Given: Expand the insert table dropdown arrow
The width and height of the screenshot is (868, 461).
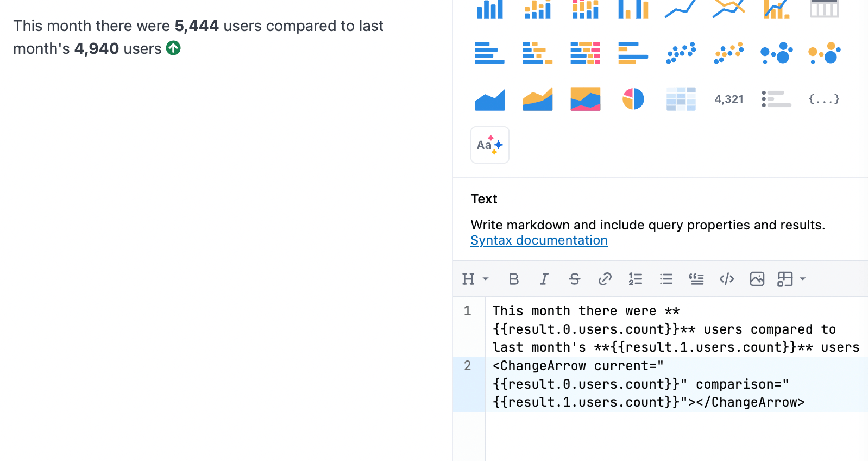Looking at the screenshot, I should pos(803,279).
